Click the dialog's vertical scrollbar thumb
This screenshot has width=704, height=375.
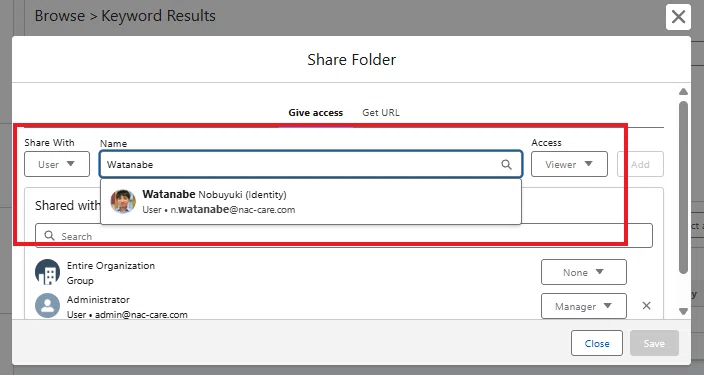pyautogui.click(x=683, y=187)
